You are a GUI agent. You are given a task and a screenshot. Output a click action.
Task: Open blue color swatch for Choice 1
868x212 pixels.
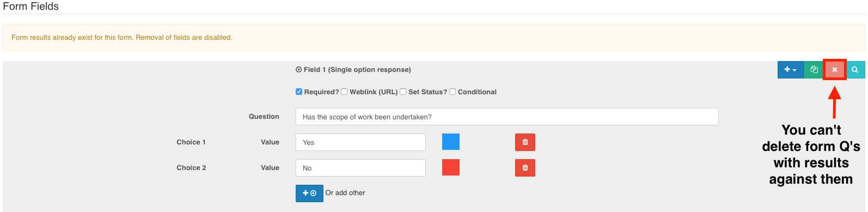[x=451, y=142]
